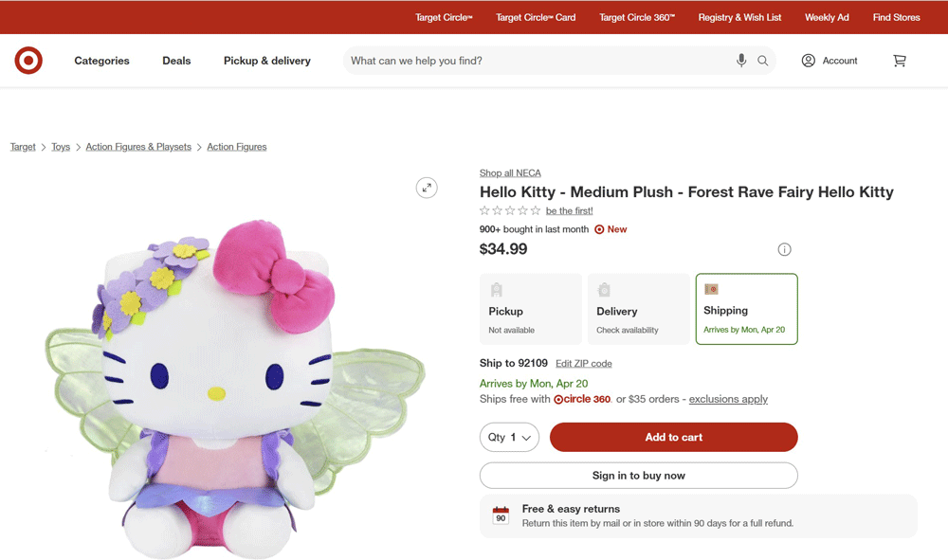Click the Account person icon

pyautogui.click(x=809, y=61)
